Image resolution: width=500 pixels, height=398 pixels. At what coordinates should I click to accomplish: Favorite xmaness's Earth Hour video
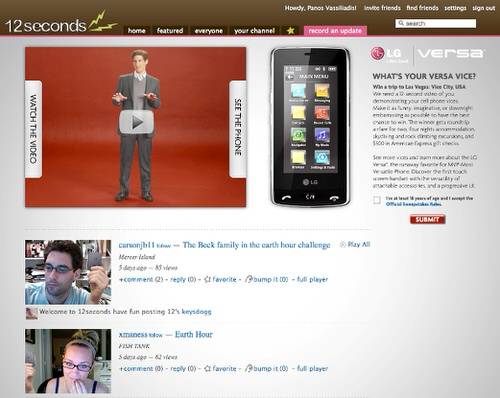220,369
